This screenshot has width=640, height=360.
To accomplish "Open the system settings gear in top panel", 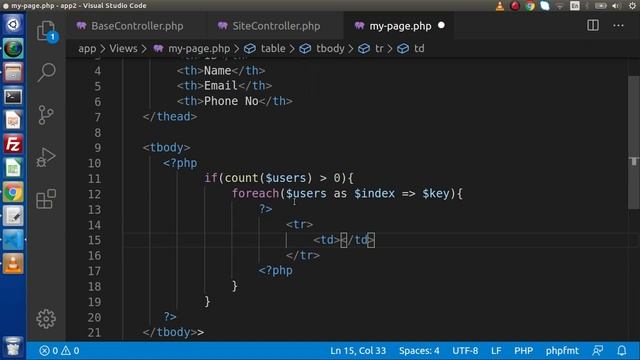I will click(x=632, y=6).
